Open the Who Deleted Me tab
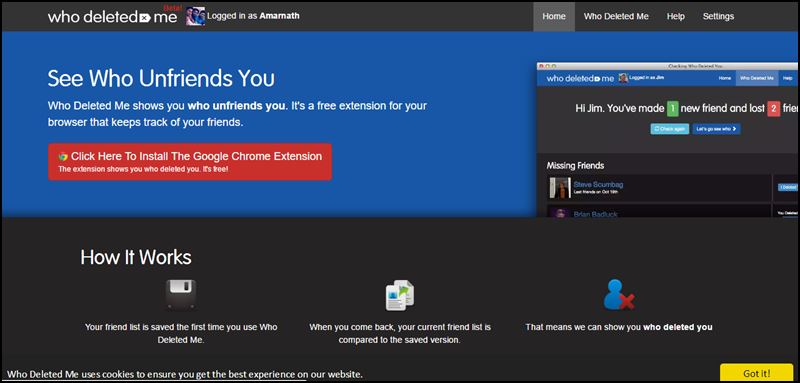 point(616,16)
